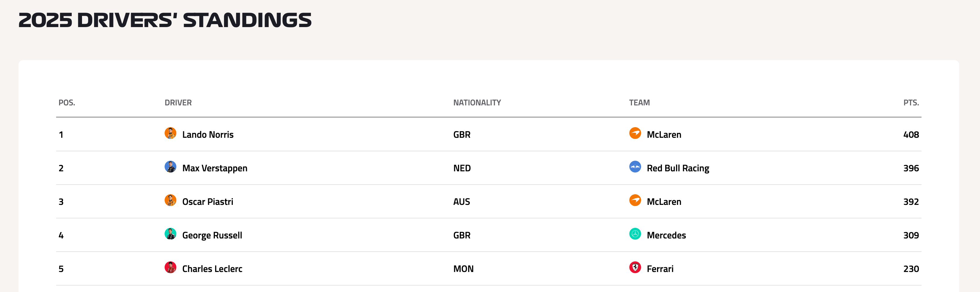This screenshot has width=980, height=292.
Task: Click Lando Norris driver avatar
Action: [170, 133]
